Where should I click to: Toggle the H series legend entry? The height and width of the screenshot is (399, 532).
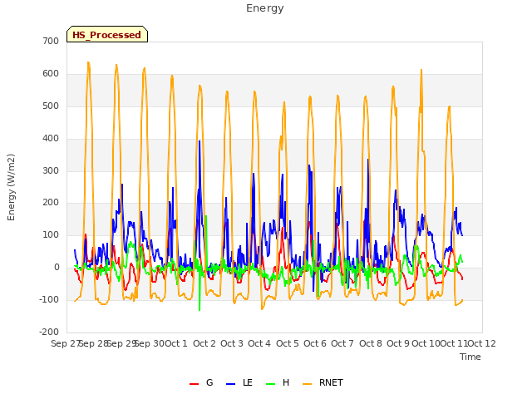278,382
